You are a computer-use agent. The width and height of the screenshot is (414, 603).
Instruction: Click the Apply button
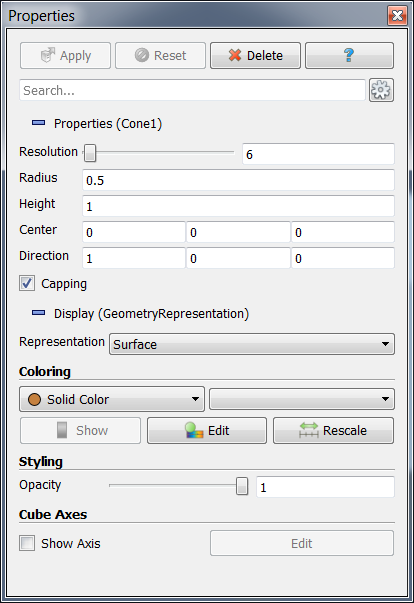point(65,55)
